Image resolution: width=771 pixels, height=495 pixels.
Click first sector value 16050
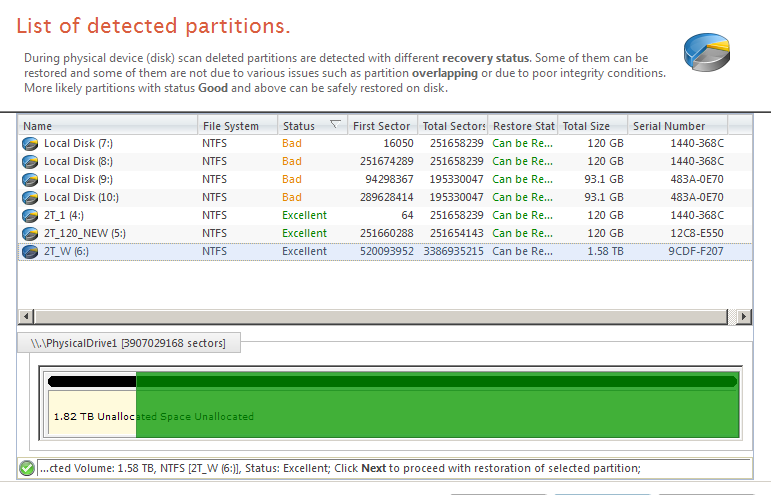[398, 144]
